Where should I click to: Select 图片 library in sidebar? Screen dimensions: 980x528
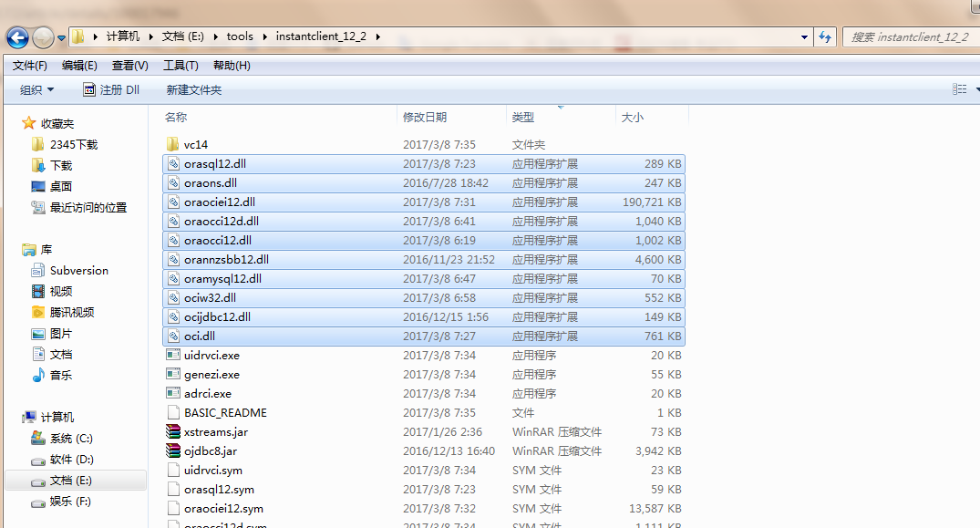(52, 334)
